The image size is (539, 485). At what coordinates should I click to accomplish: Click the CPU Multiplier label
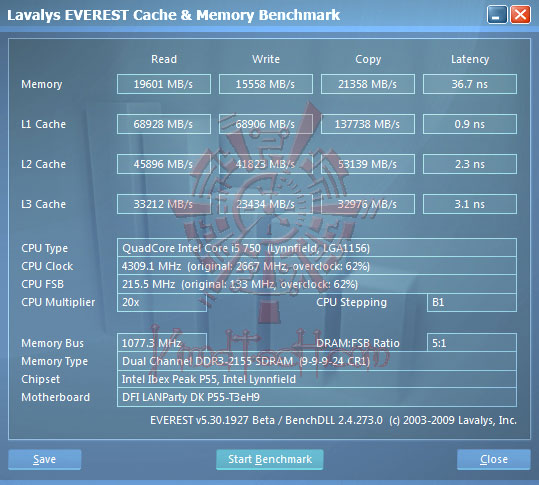(58, 302)
